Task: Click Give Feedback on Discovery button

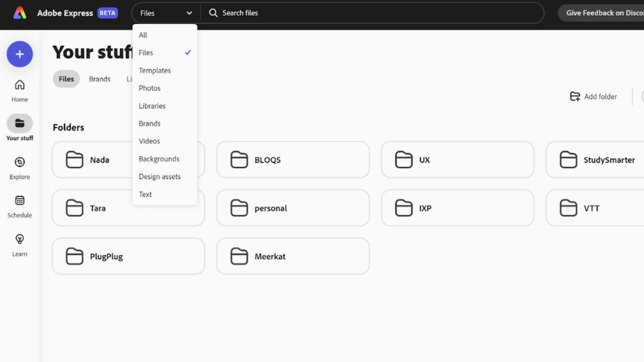Action: click(x=604, y=13)
